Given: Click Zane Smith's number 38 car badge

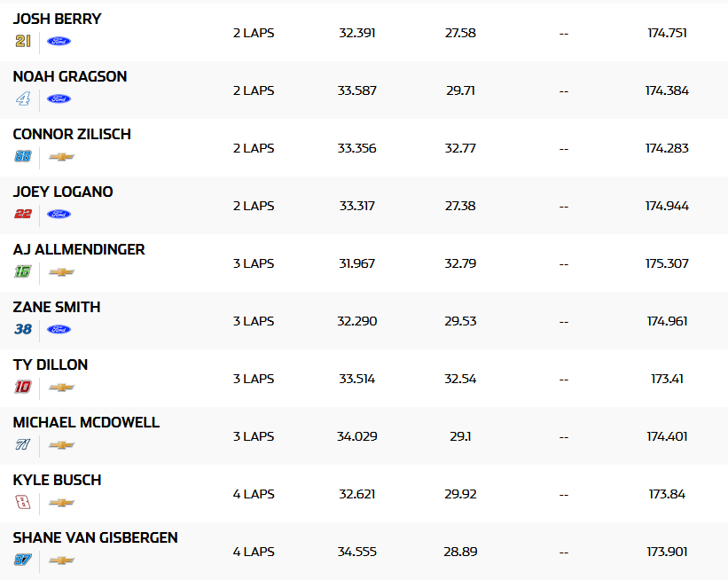Looking at the screenshot, I should tap(23, 329).
